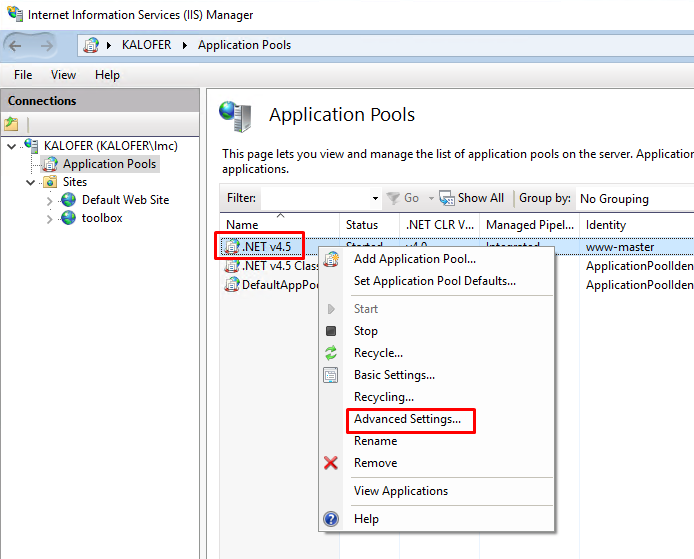Screen dimensions: 694x559
Task: Open the Go button dropdown arrow
Action: point(431,198)
